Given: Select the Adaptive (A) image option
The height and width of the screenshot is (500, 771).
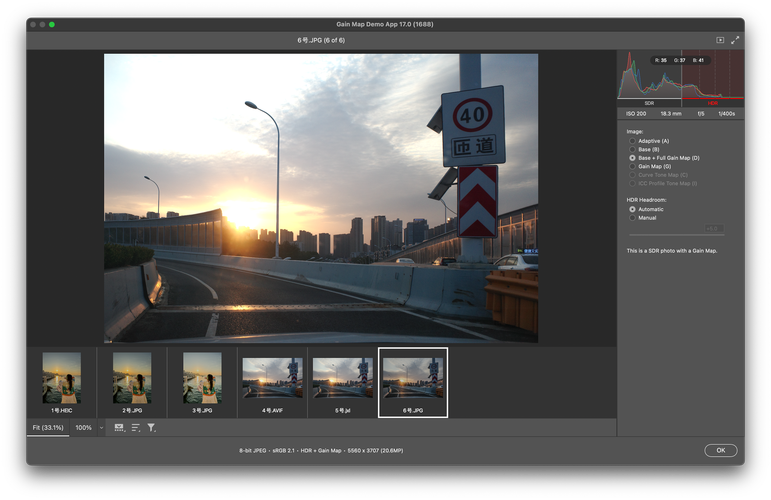Looking at the screenshot, I should pos(632,141).
